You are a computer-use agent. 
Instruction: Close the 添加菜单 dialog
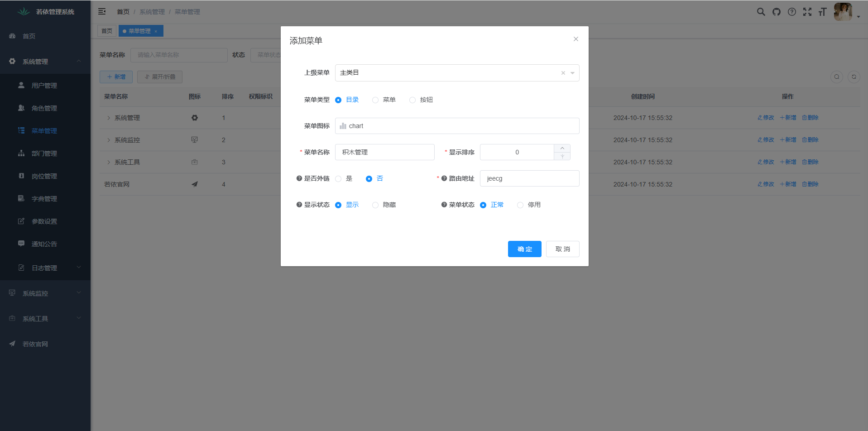576,39
